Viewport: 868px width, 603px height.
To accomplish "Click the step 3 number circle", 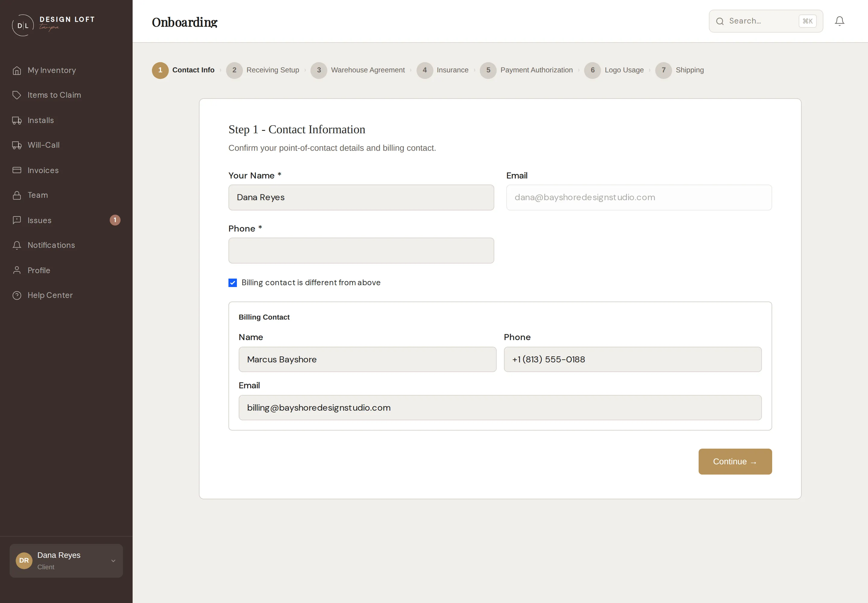I will pyautogui.click(x=319, y=70).
